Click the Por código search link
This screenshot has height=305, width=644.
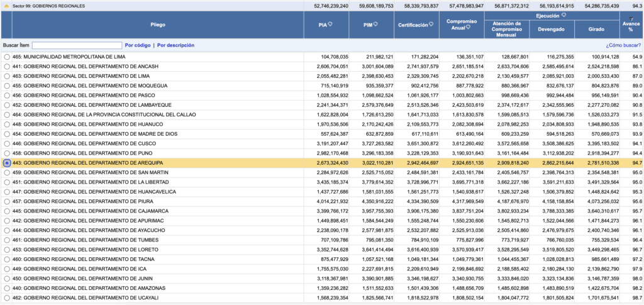[x=138, y=45]
